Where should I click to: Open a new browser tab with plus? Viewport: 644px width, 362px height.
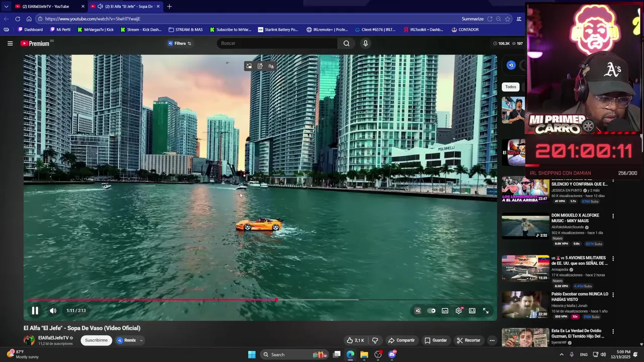169,7
